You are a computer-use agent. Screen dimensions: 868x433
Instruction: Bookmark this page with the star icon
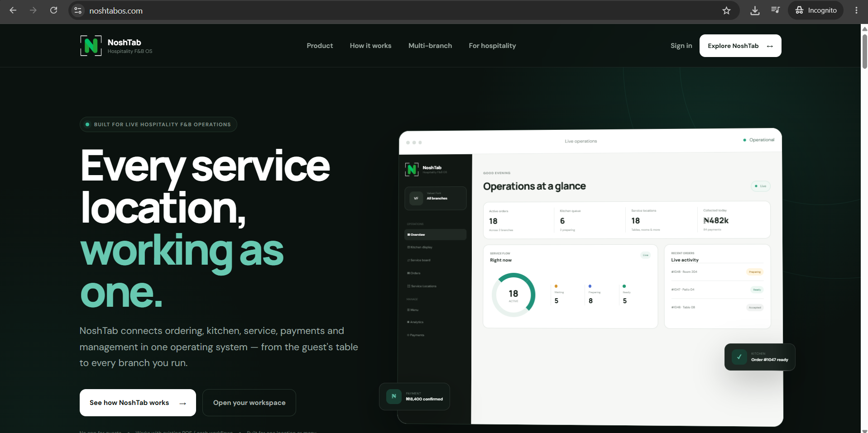726,10
